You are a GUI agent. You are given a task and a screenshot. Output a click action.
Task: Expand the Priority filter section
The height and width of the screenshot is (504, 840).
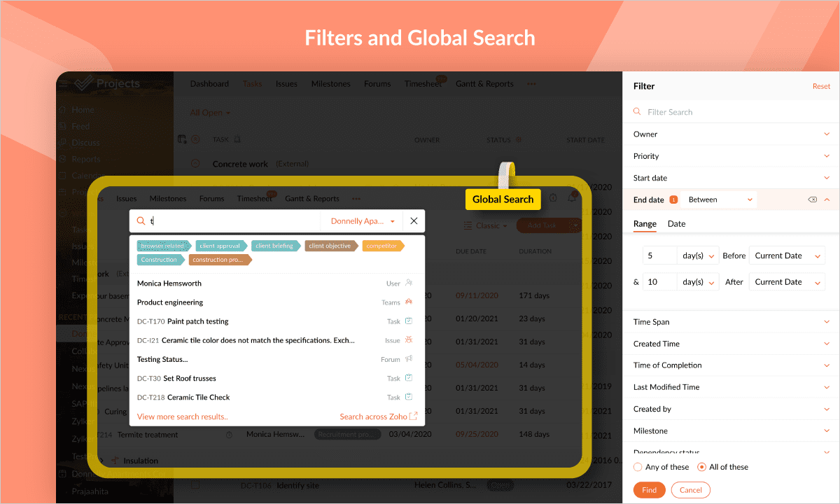826,156
